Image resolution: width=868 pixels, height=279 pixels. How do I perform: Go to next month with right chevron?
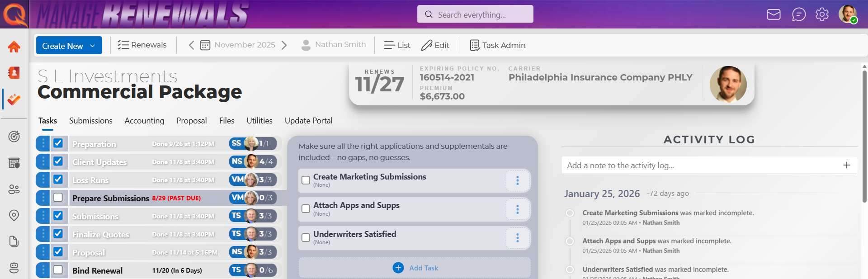coord(284,45)
